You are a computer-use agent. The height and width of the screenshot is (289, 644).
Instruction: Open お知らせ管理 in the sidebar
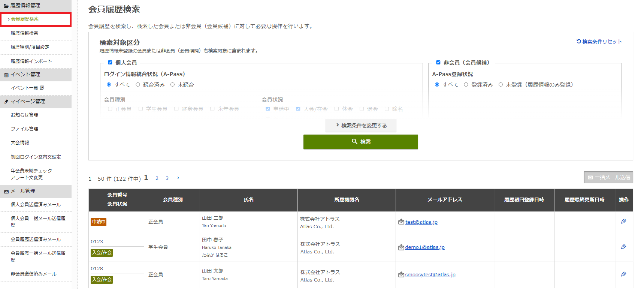pos(24,115)
